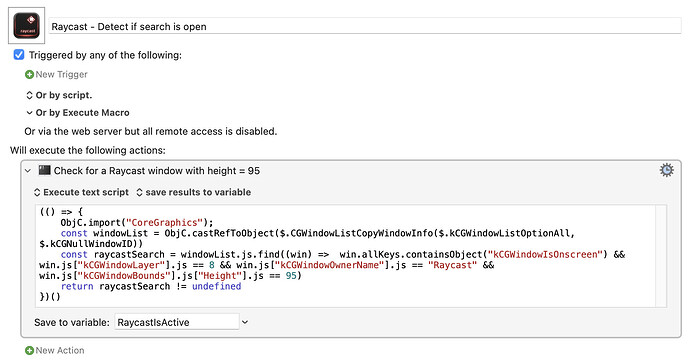
Task: Open the Execute text script popup
Action: pos(81,192)
